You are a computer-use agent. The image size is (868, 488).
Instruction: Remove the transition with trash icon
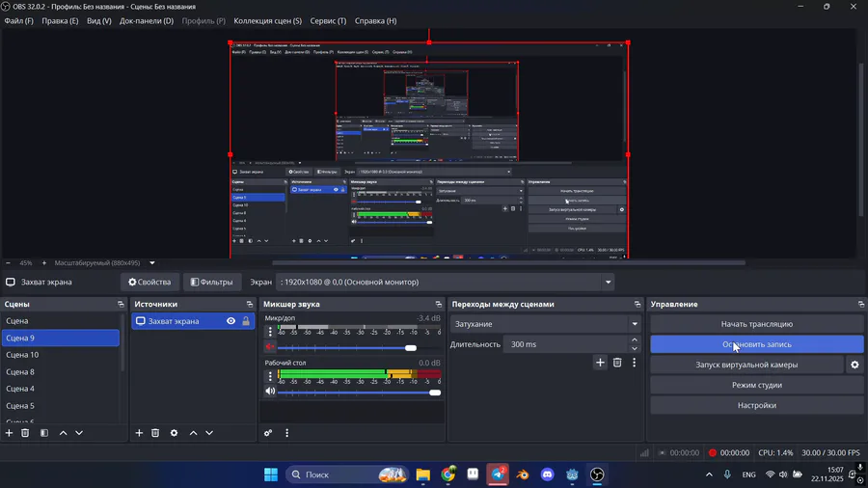click(617, 363)
